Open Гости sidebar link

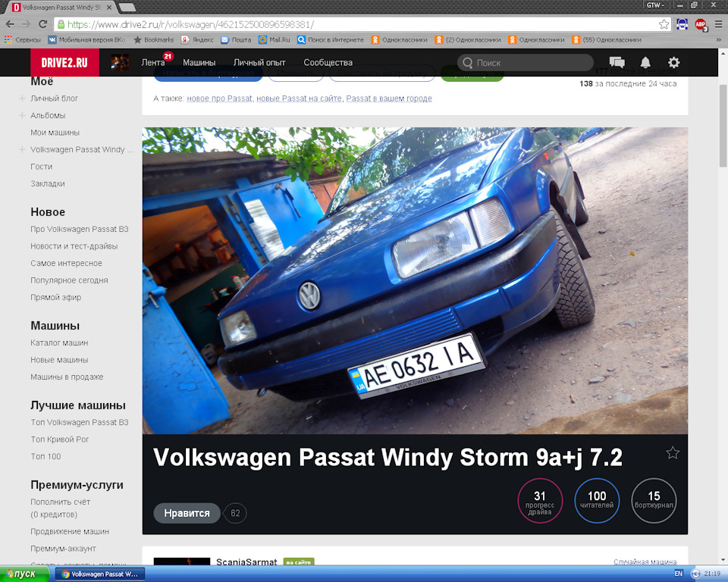click(x=41, y=167)
